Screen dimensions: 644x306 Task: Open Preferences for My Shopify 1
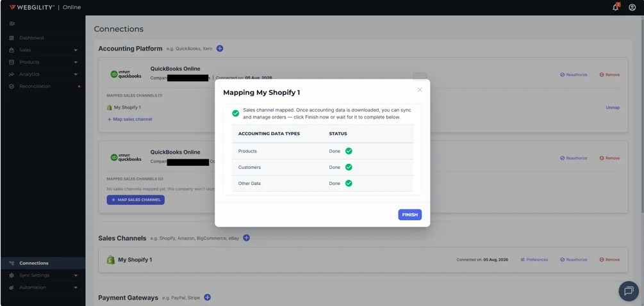(534, 260)
